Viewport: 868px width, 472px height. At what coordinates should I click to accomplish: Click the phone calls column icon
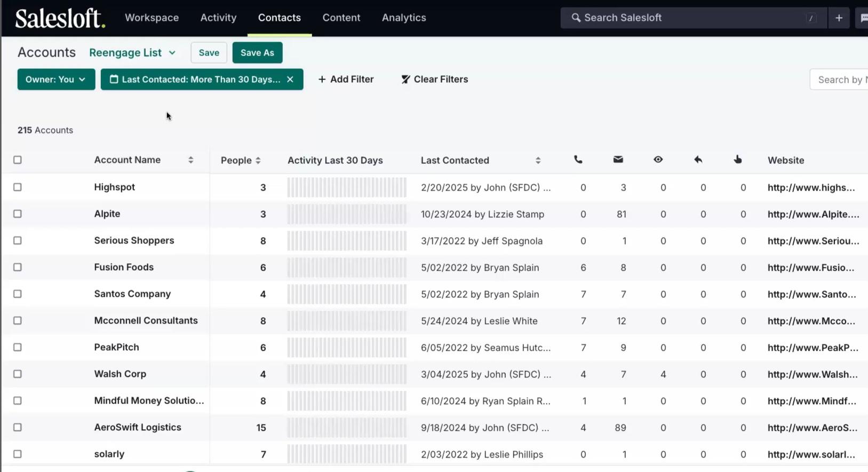click(x=578, y=160)
